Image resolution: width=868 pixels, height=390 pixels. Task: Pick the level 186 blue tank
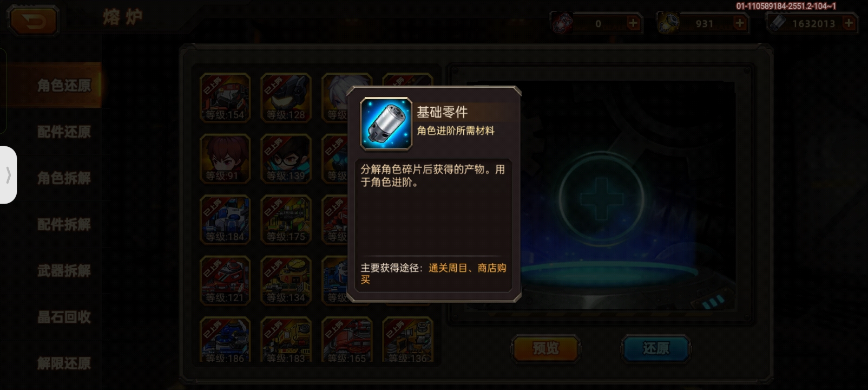click(225, 340)
